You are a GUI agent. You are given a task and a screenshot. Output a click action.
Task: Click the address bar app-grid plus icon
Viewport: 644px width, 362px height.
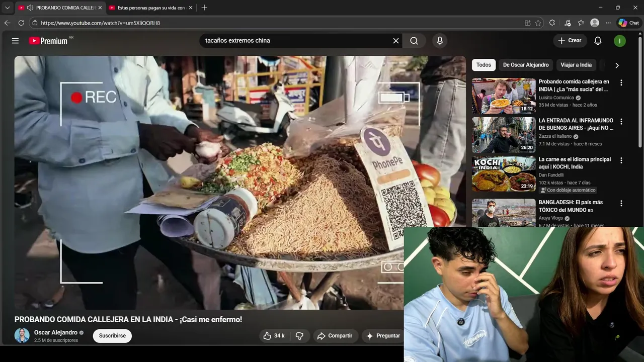click(x=527, y=23)
